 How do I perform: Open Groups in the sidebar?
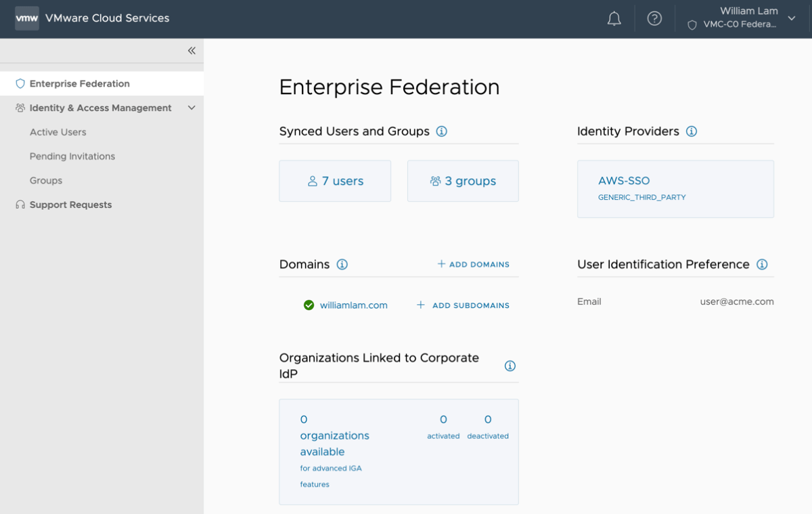[x=46, y=181]
